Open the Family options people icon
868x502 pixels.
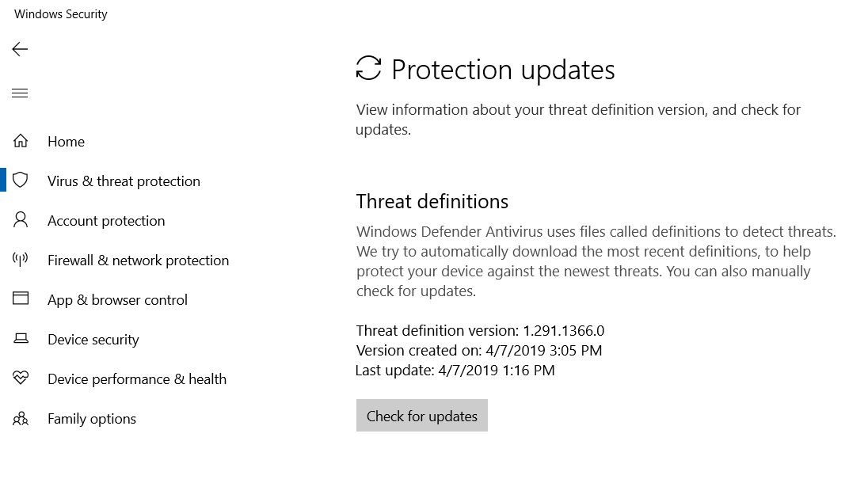coord(21,418)
